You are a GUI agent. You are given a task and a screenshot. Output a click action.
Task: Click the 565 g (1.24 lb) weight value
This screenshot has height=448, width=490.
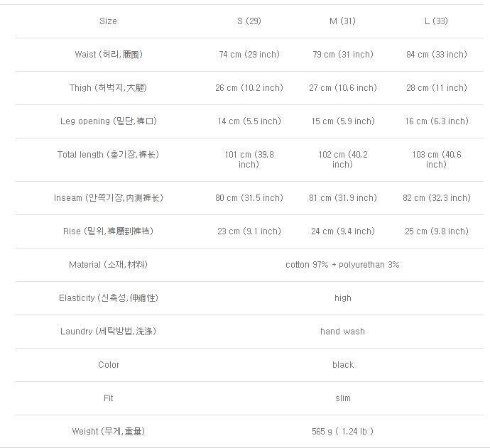(x=342, y=432)
